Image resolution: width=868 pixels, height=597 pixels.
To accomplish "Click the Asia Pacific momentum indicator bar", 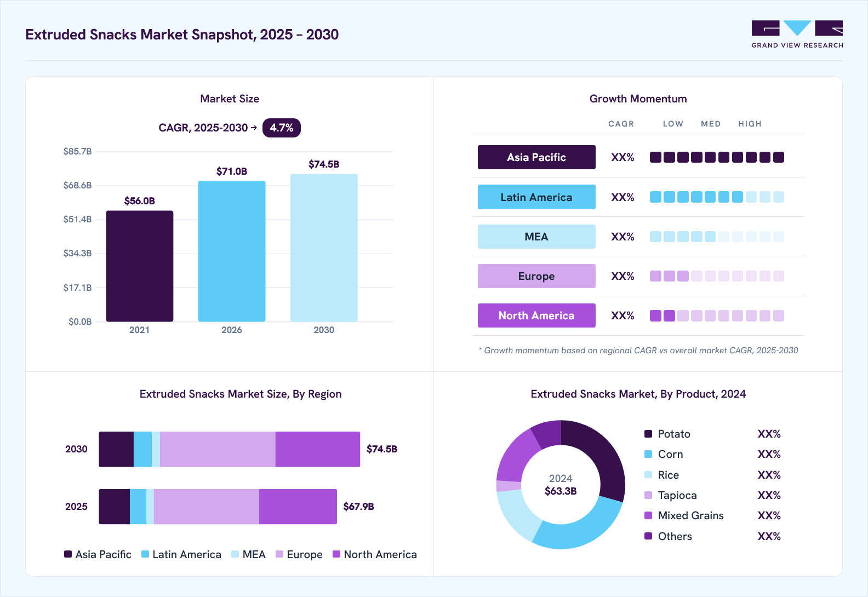I will point(717,157).
